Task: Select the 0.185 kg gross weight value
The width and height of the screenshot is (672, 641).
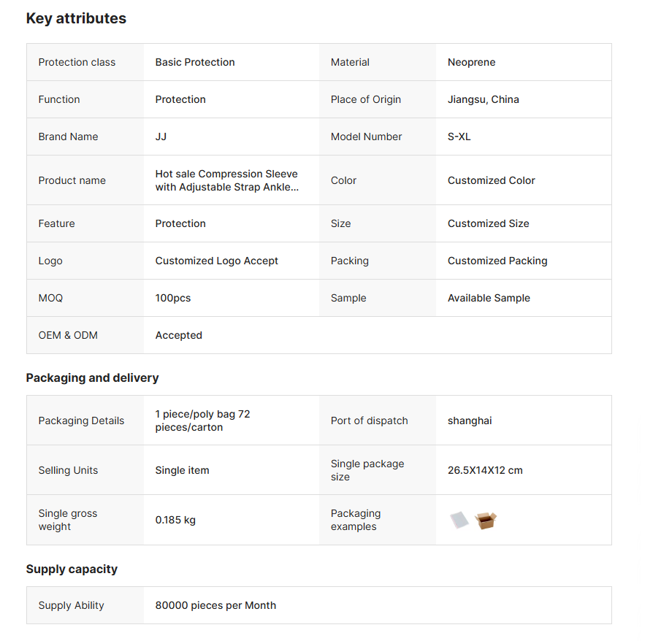Action: [x=175, y=520]
